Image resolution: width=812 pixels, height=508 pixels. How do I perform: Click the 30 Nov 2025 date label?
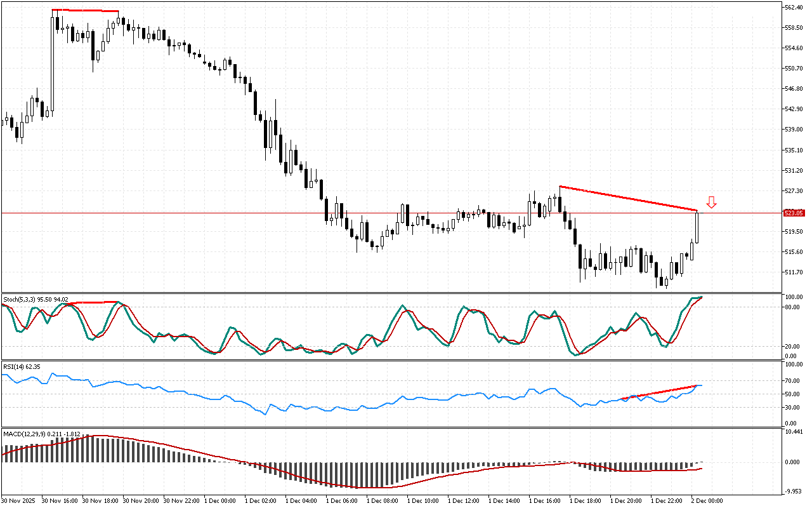tap(18, 500)
